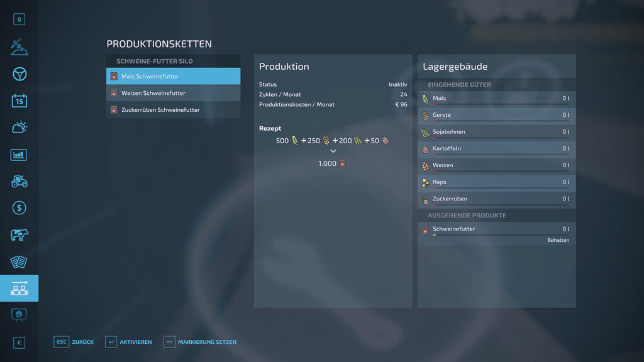
Task: Open the weather forecast icon
Action: coord(19,128)
